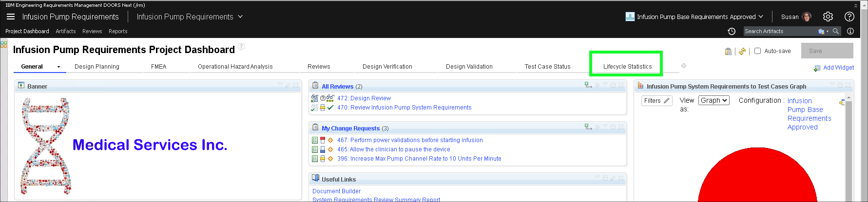Open the configuration selector in header
The image size is (868, 202).
[695, 17]
